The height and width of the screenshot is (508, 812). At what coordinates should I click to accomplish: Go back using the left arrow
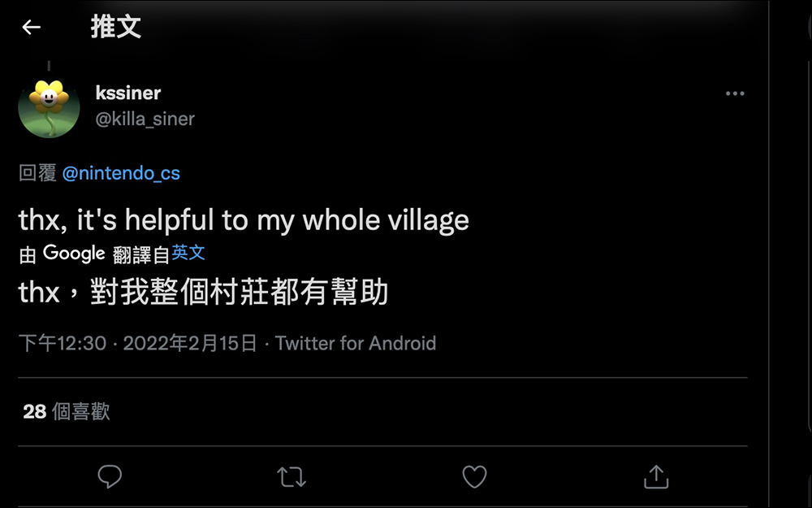coord(31,28)
